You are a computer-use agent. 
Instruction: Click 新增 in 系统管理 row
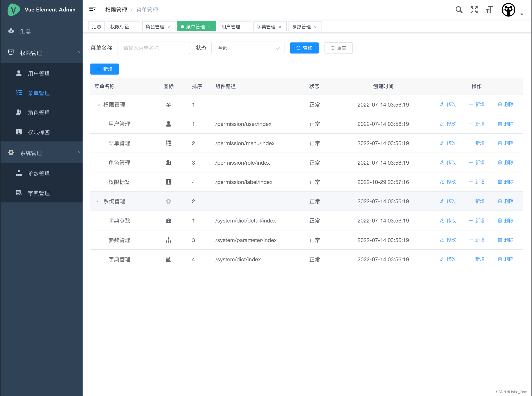click(x=477, y=201)
